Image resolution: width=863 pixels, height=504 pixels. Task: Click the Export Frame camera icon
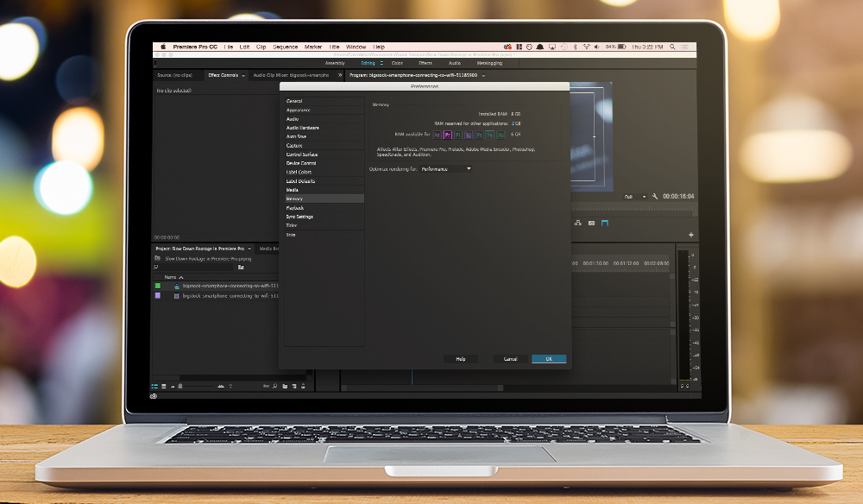[x=591, y=223]
